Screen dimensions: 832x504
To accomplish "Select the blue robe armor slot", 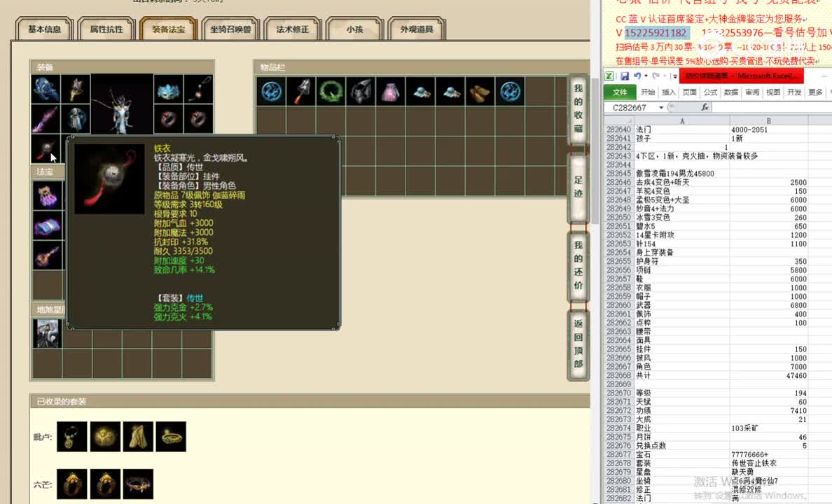I will point(76,118).
